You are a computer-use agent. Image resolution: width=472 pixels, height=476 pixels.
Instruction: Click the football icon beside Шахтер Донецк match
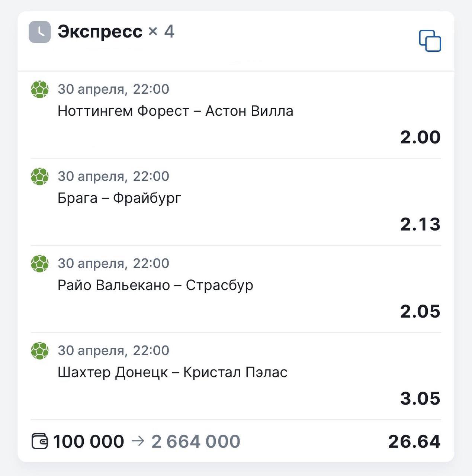pos(39,350)
